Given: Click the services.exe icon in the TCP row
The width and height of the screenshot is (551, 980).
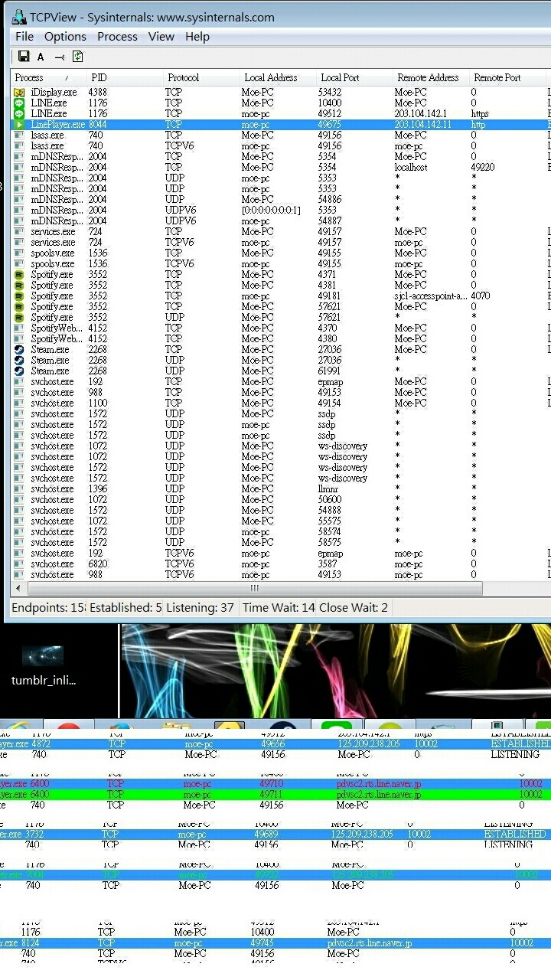Looking at the screenshot, I should coord(19,231).
